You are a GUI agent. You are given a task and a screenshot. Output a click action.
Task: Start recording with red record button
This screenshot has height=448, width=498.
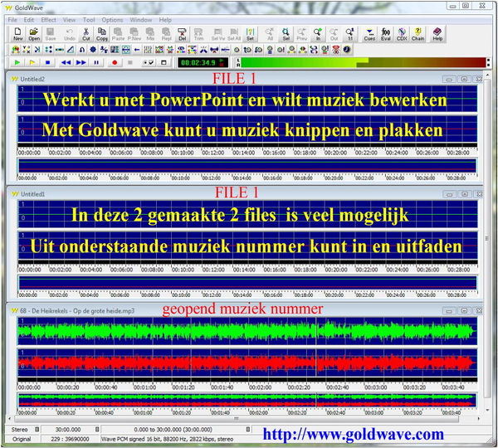(115, 62)
